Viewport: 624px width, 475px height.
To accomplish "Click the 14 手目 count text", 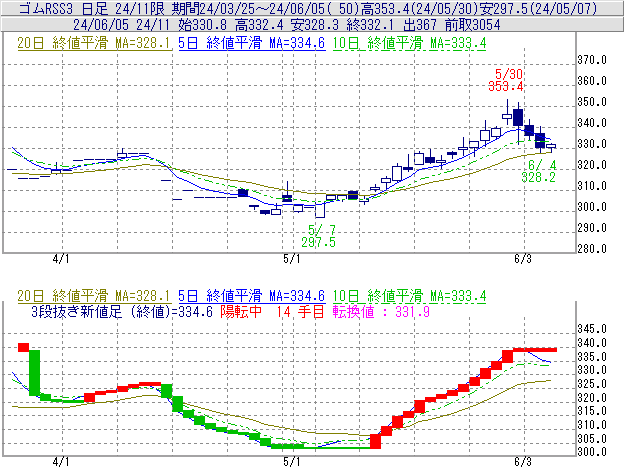I will click(300, 311).
